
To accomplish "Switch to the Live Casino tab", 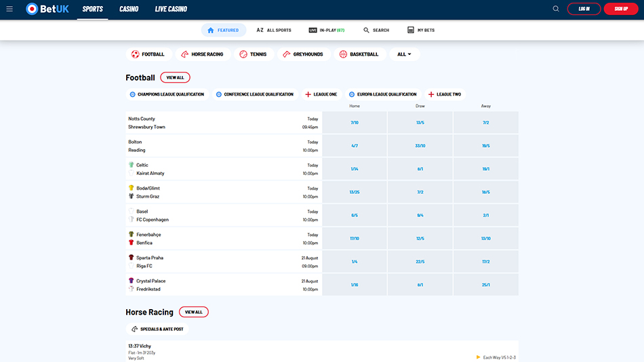I will (x=171, y=9).
